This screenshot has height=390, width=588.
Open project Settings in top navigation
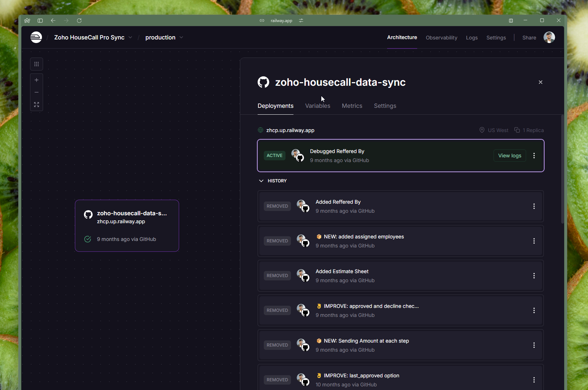click(496, 38)
